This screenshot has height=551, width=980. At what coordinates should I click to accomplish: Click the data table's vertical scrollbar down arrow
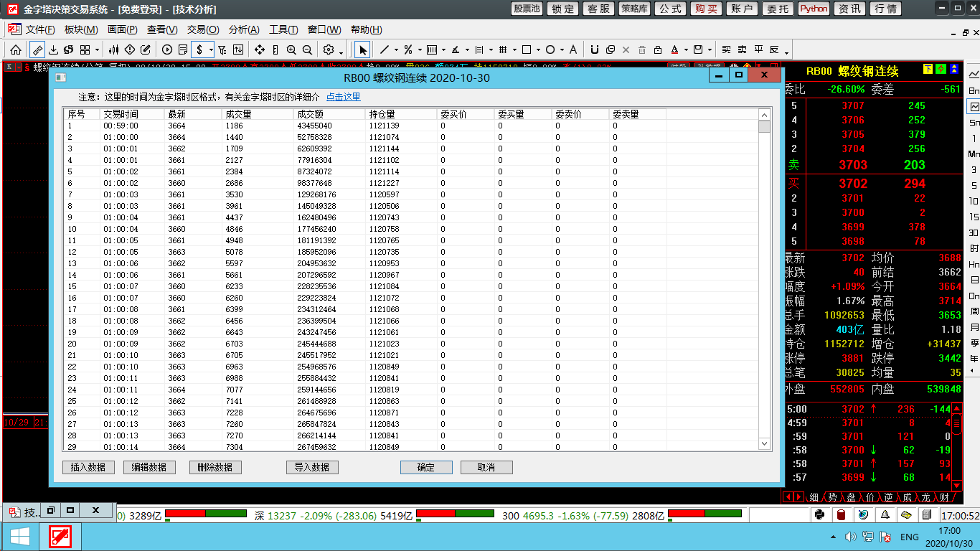tap(765, 445)
